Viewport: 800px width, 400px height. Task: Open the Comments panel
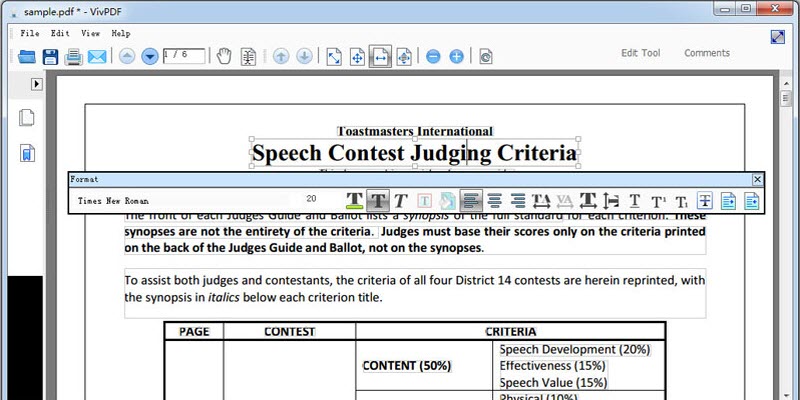click(x=706, y=53)
